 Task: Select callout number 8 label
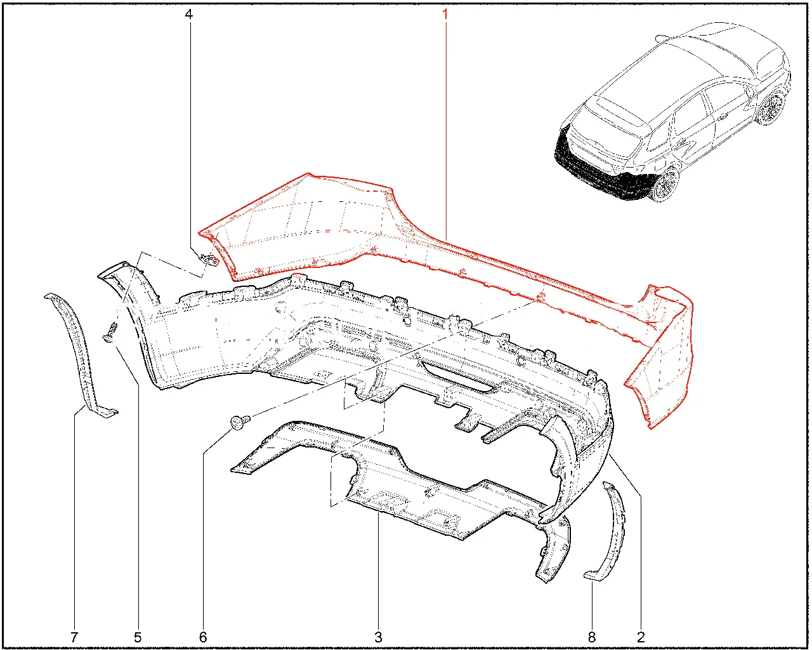click(x=592, y=636)
